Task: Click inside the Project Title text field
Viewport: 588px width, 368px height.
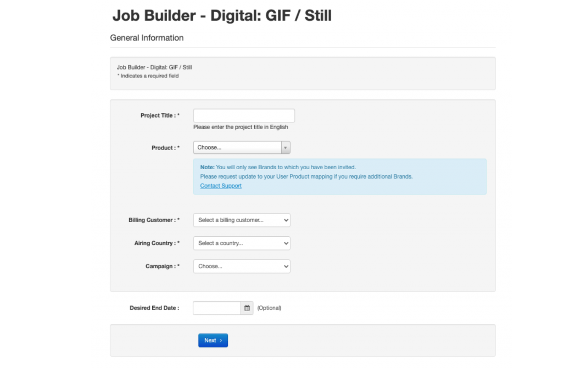Action: 244,115
